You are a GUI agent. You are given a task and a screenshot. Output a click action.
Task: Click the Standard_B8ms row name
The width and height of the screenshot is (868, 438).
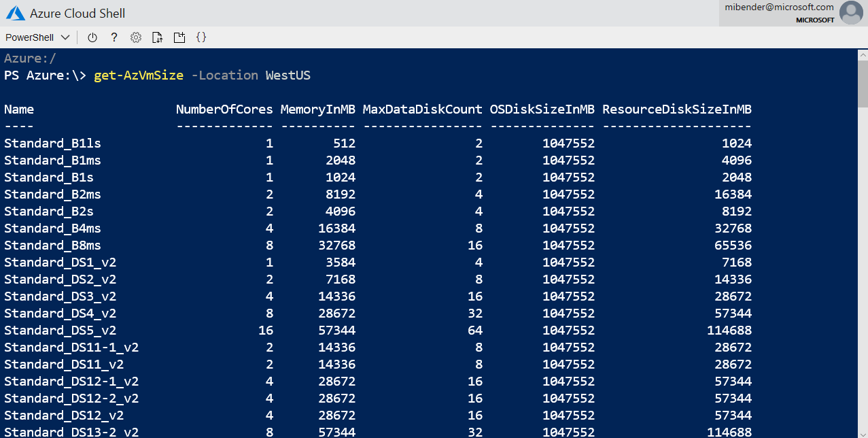52,246
